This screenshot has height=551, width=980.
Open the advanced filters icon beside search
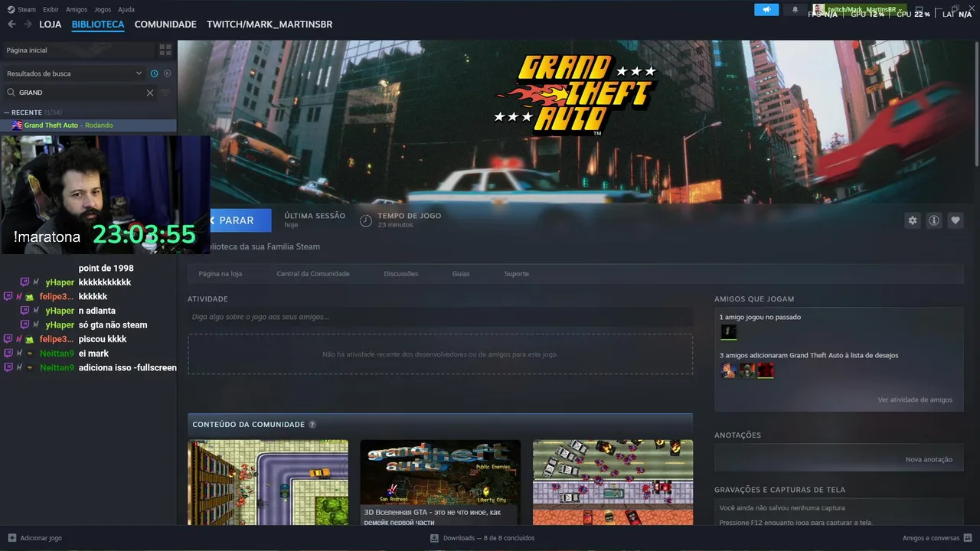[165, 93]
